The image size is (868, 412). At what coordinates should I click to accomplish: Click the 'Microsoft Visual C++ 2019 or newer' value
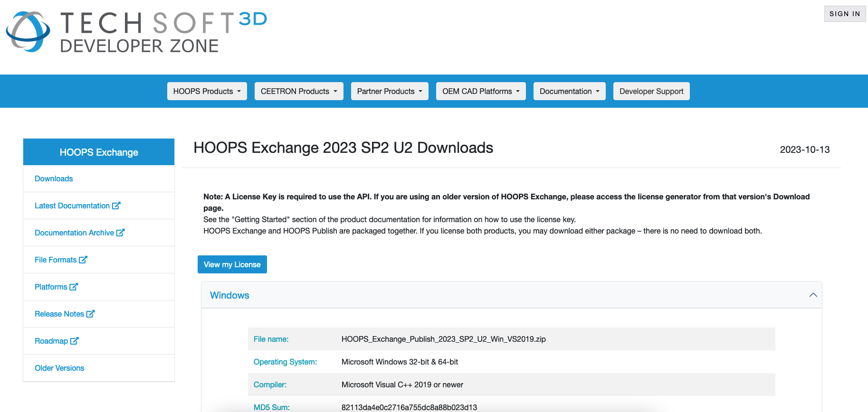pyautogui.click(x=402, y=384)
